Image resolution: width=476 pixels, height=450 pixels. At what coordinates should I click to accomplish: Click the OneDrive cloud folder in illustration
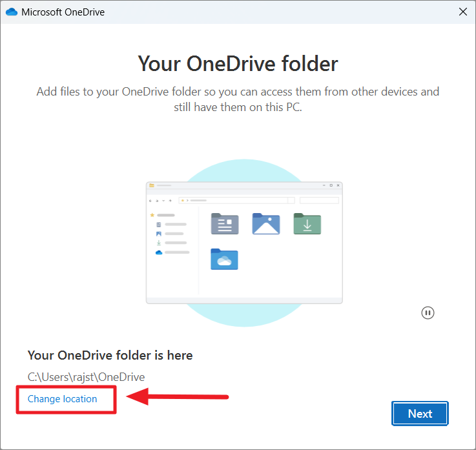(224, 259)
